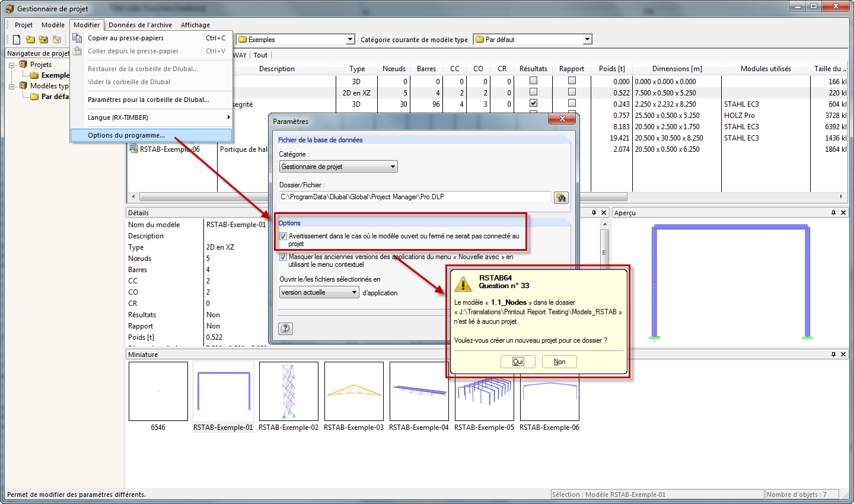Click the third toolbar folder icon

point(43,40)
